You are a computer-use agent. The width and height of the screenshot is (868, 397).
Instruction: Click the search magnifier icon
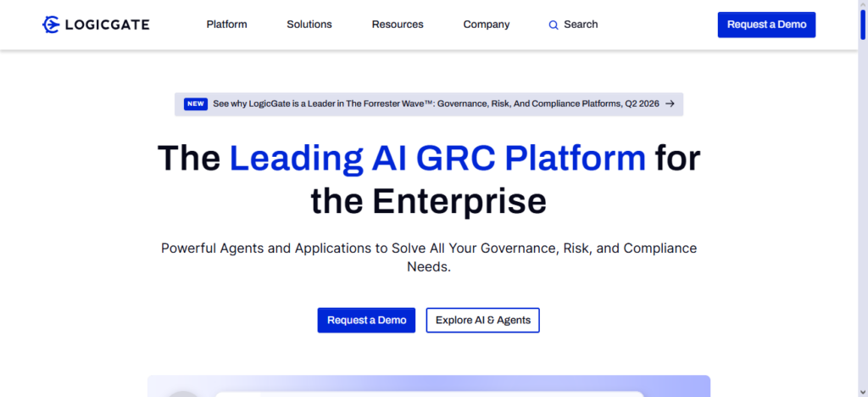[x=553, y=25]
